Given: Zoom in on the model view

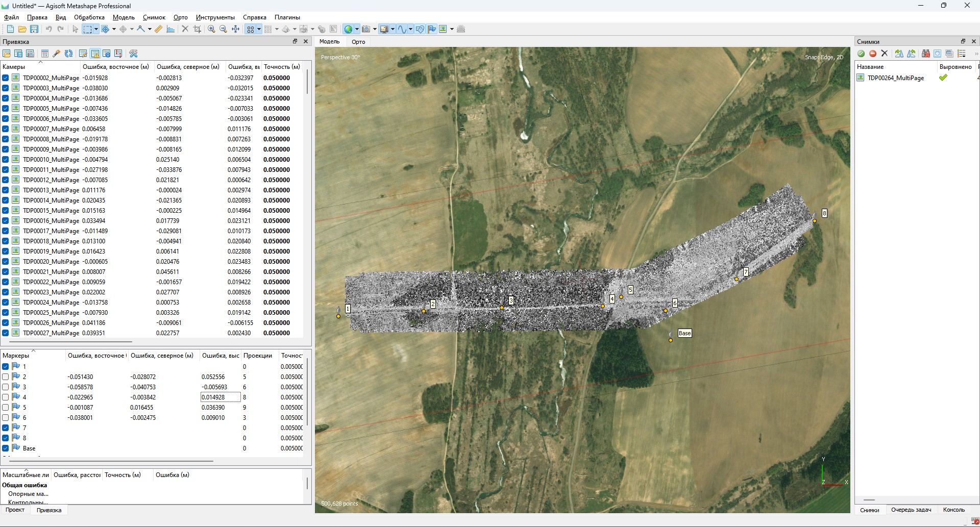Looking at the screenshot, I should click(211, 29).
